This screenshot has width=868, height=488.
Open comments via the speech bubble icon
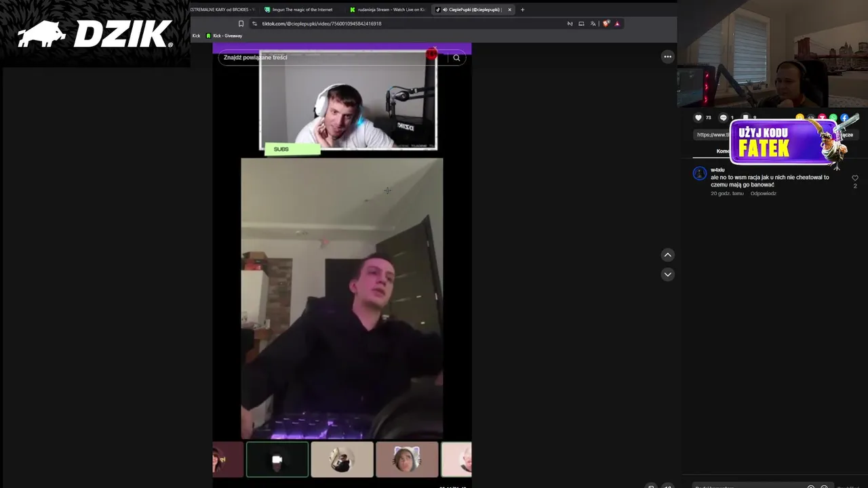[x=723, y=117]
